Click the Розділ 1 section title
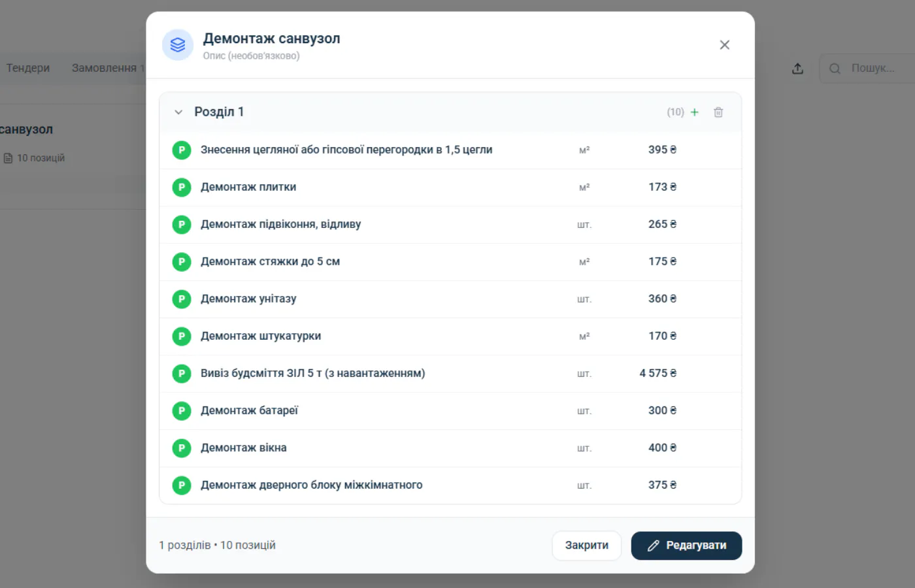Screen dimensions: 915x588 [x=219, y=112]
